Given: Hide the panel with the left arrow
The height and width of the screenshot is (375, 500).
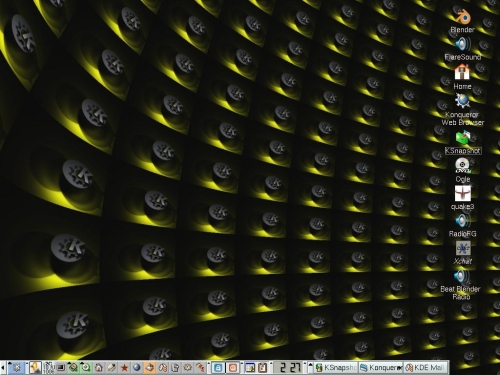Looking at the screenshot, I should tap(2, 368).
